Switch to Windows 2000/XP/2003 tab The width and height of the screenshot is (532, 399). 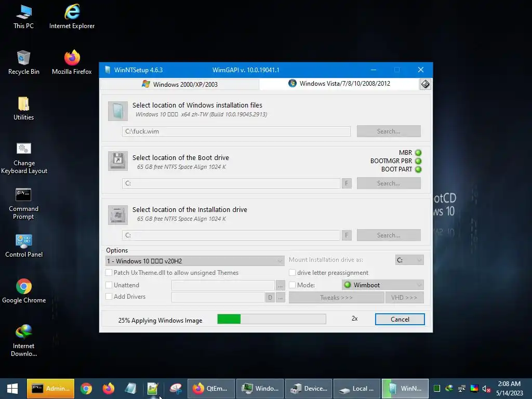[180, 84]
